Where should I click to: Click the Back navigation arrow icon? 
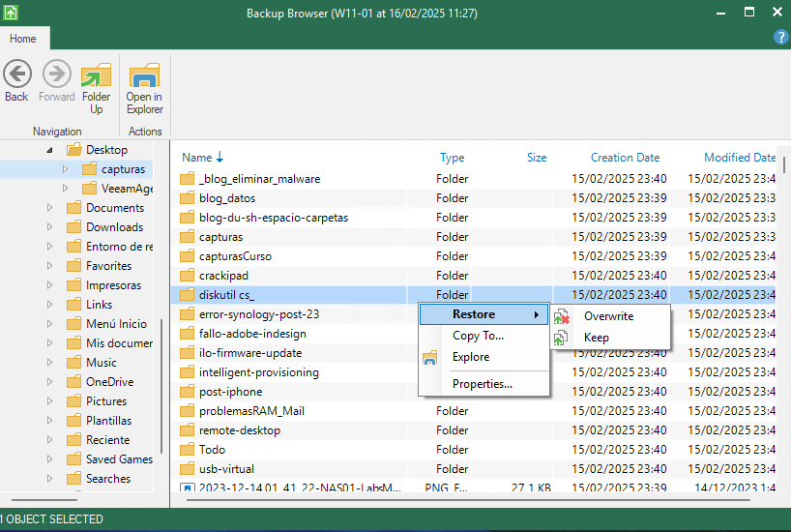16,74
